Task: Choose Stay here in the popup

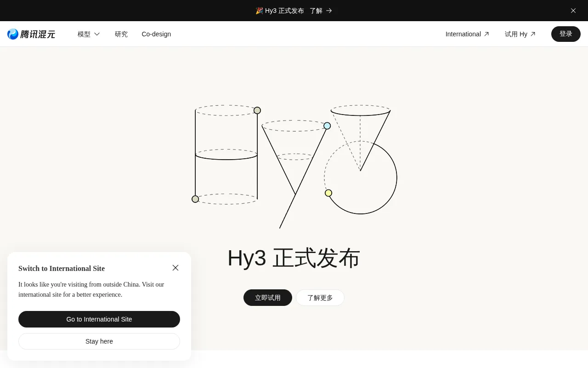Action: (99, 341)
